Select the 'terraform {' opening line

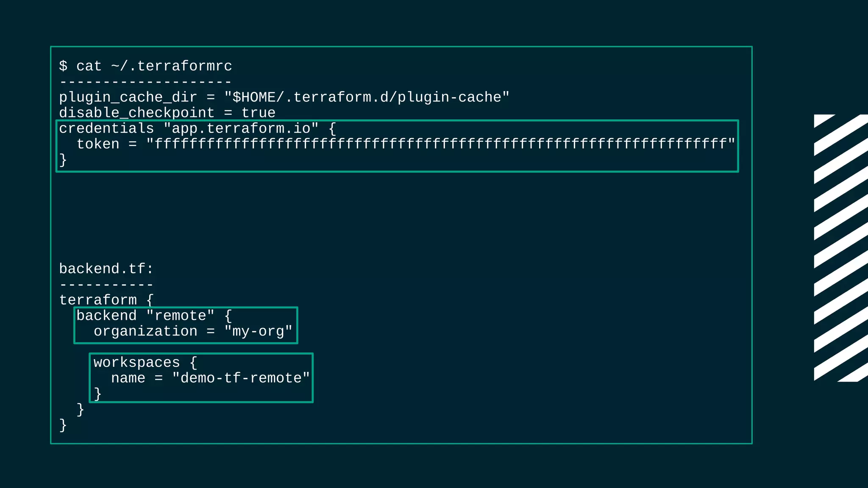106,300
